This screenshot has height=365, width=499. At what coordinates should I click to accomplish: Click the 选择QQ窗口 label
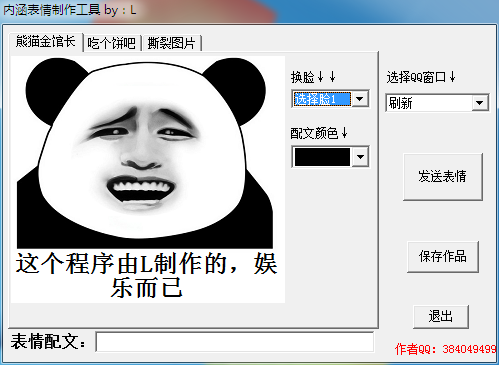(421, 77)
